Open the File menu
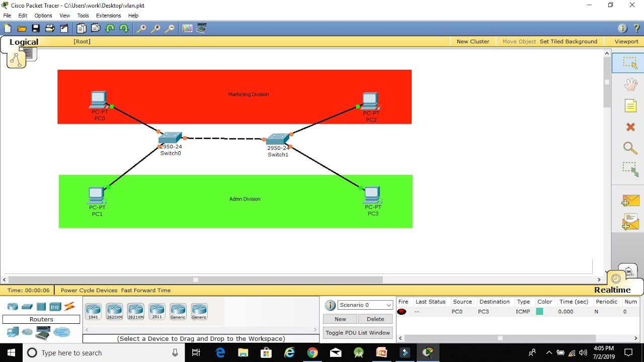The image size is (644, 362). [7, 16]
